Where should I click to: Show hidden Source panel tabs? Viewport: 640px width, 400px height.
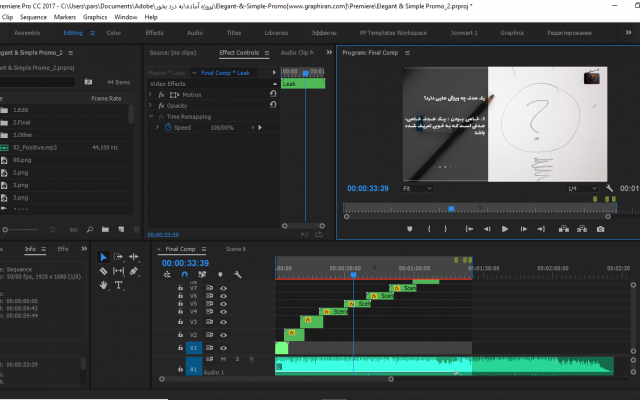tap(329, 52)
